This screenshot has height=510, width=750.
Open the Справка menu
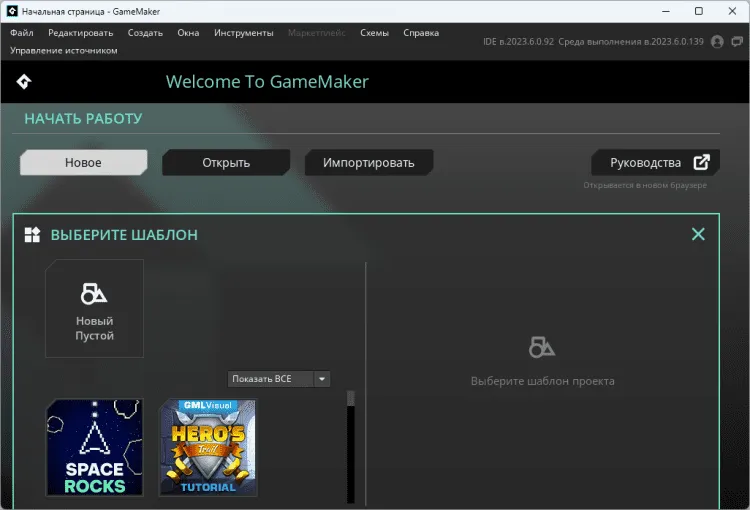421,33
